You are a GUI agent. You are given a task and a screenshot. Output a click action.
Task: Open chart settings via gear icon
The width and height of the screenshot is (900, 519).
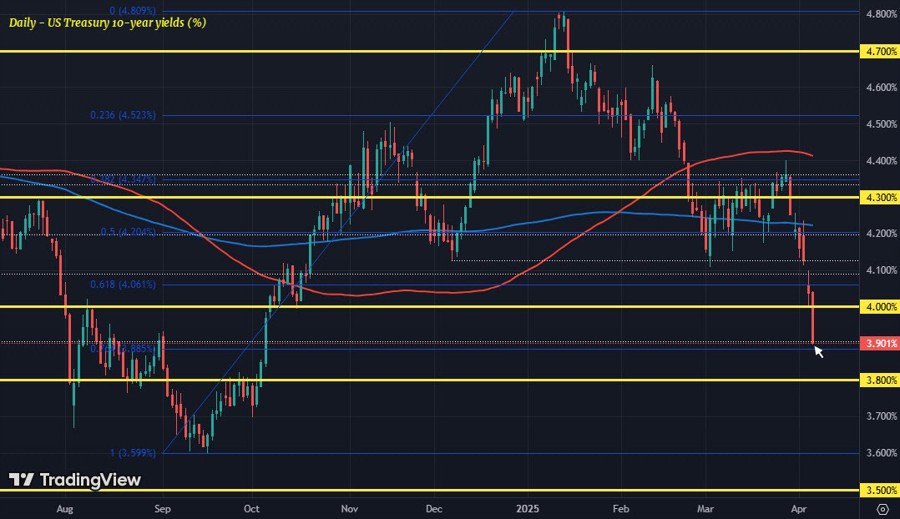pyautogui.click(x=881, y=509)
